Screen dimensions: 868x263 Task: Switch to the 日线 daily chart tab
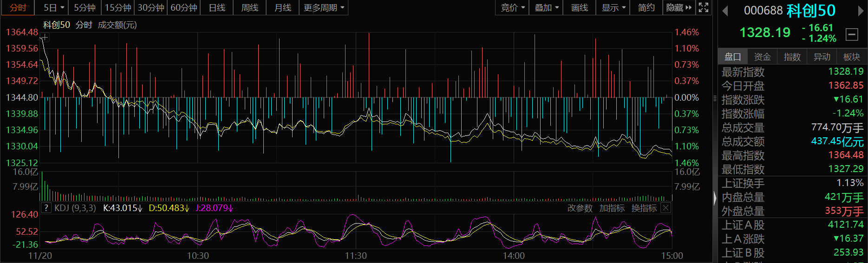pos(217,8)
